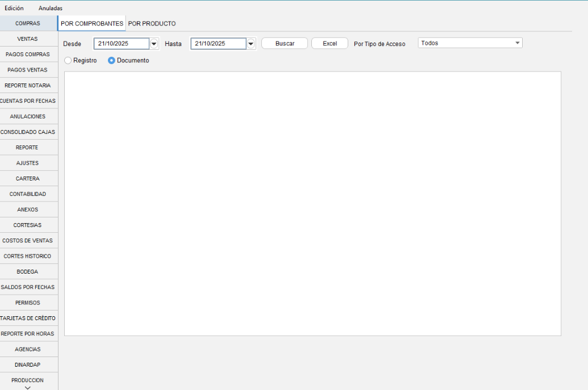Switch to the POR COMPROBANTES tab
This screenshot has width=588, height=390.
point(92,24)
